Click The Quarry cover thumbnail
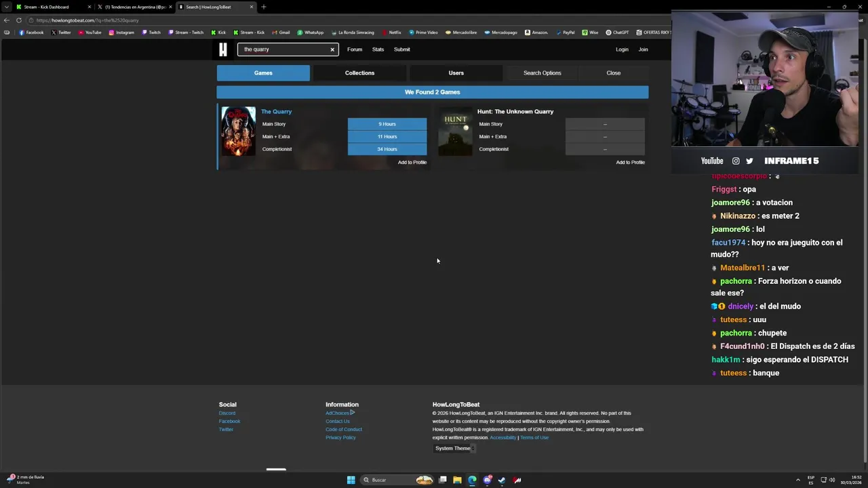Image resolution: width=868 pixels, height=488 pixels. tap(239, 131)
